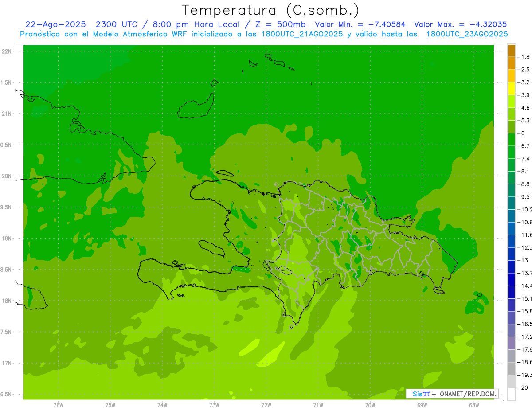Click the "22N" latitude label

(x=7, y=51)
